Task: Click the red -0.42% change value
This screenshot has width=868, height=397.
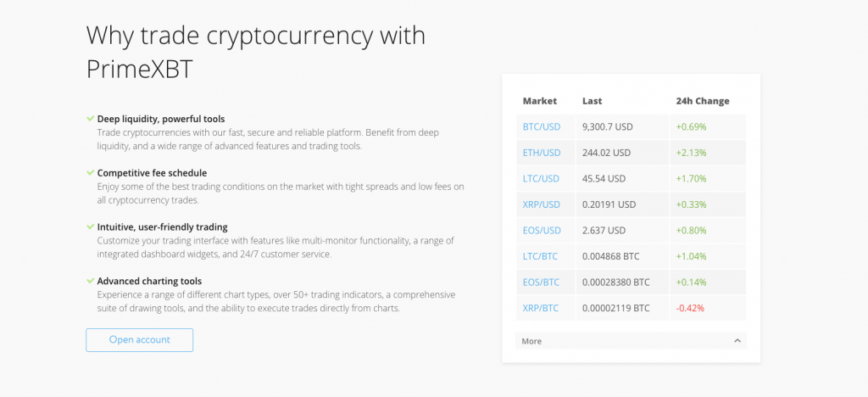Action: point(690,308)
